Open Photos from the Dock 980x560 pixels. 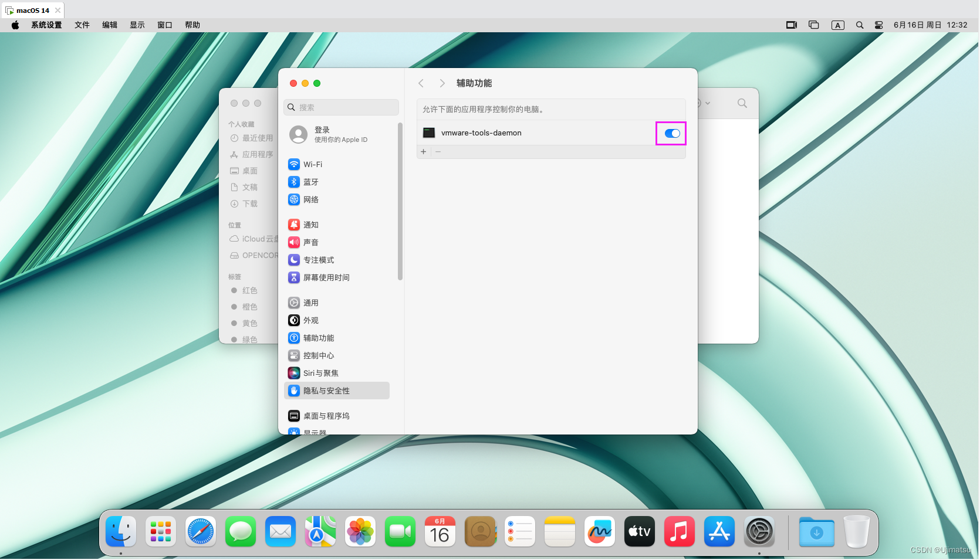[x=360, y=532]
